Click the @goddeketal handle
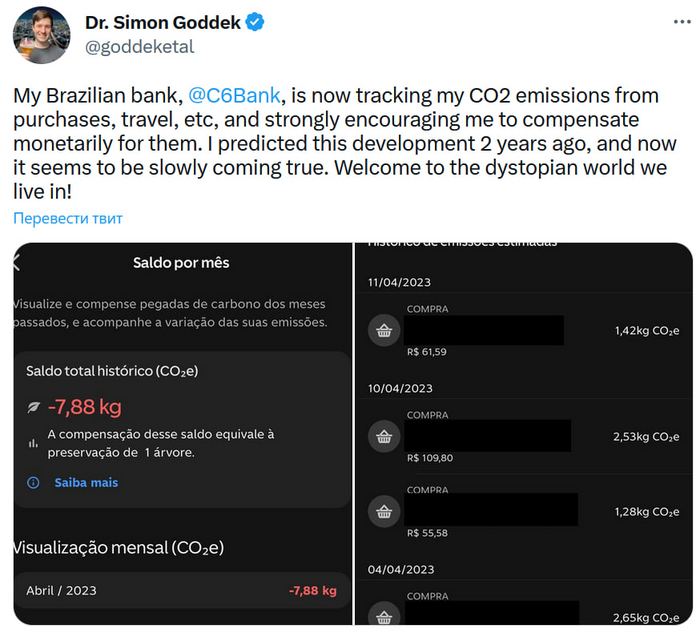 coord(139,46)
